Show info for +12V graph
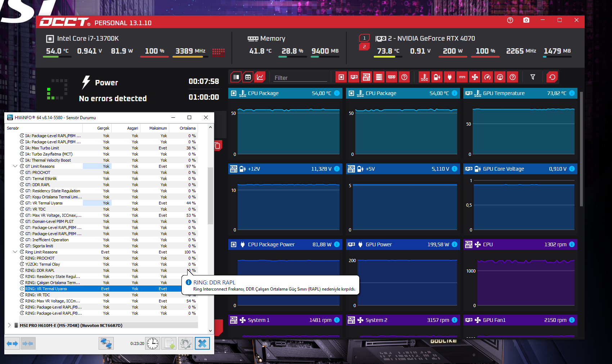The image size is (612, 364). pos(337,169)
